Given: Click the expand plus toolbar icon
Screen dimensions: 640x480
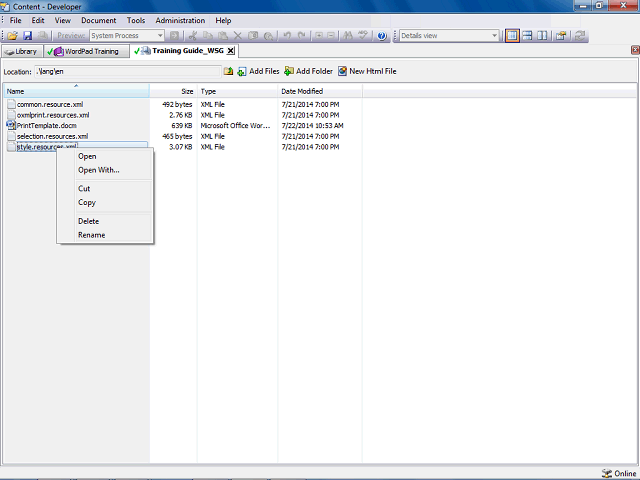Looking at the screenshot, I should 319,36.
